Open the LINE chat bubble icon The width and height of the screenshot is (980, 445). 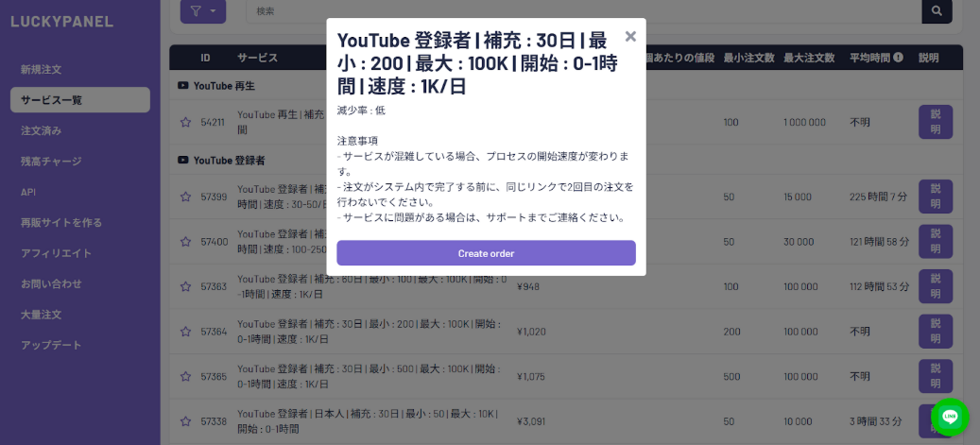click(950, 417)
